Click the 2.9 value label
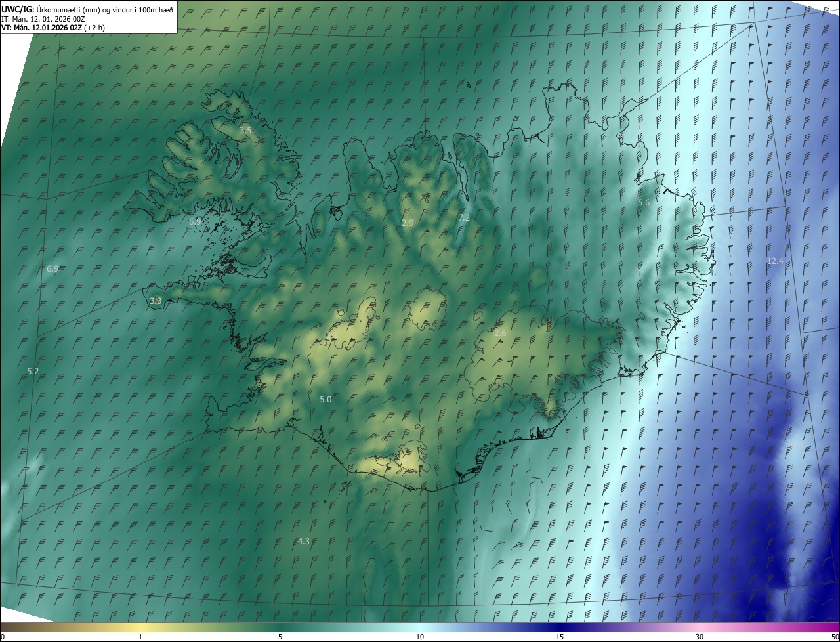Image resolution: width=840 pixels, height=642 pixels. tap(408, 223)
